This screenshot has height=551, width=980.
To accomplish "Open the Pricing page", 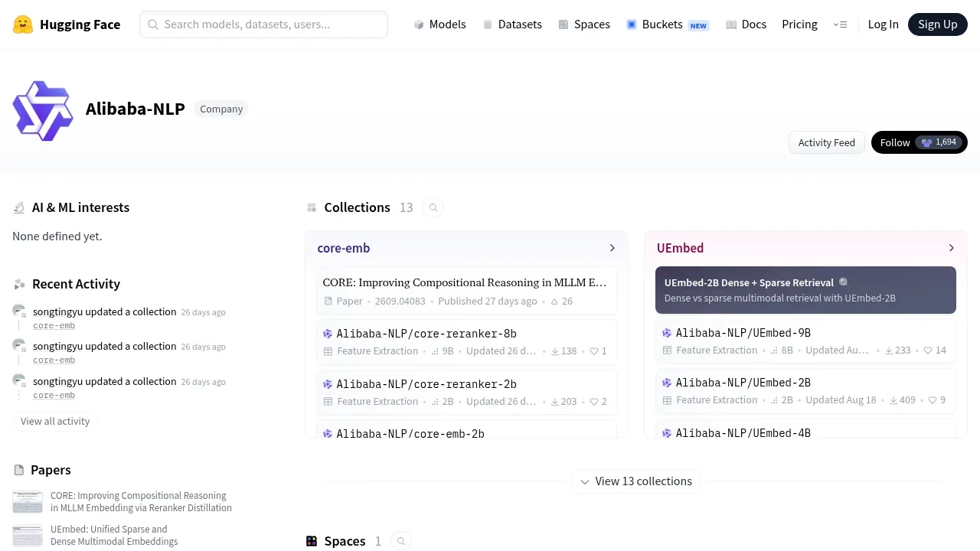I will click(x=799, y=24).
